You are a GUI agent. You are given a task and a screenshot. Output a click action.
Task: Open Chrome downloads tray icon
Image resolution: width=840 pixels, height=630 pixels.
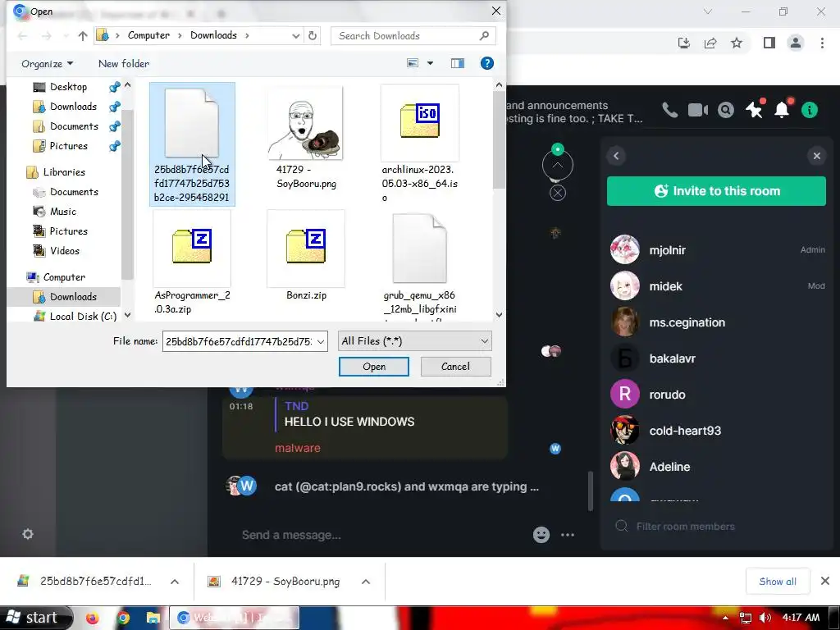tap(684, 43)
